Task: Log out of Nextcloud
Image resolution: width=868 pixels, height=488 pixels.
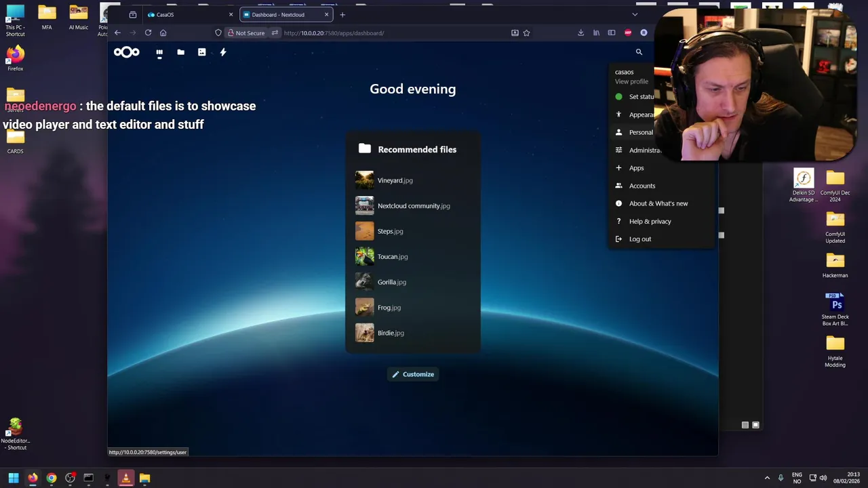Action: click(x=662, y=239)
